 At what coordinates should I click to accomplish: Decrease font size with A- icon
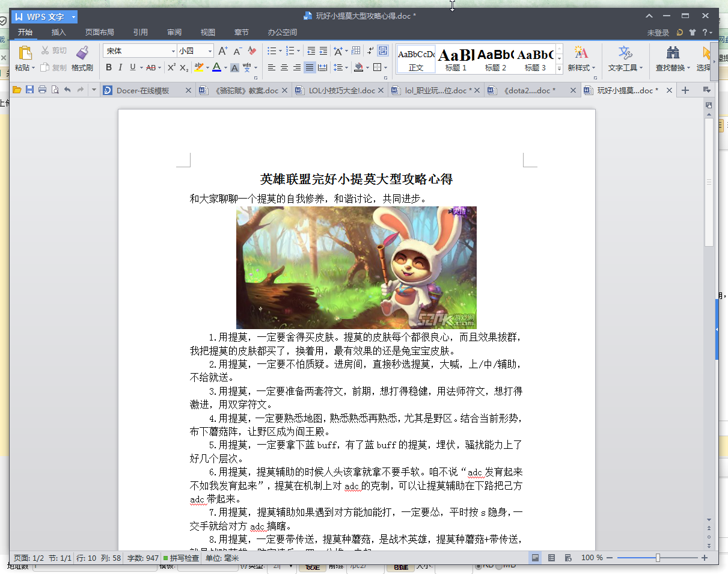(x=237, y=51)
